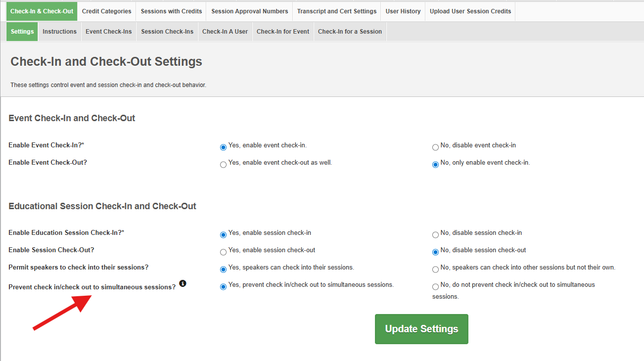The image size is (644, 361).
Task: Open the Check-In A User sub-tab
Action: click(x=225, y=32)
